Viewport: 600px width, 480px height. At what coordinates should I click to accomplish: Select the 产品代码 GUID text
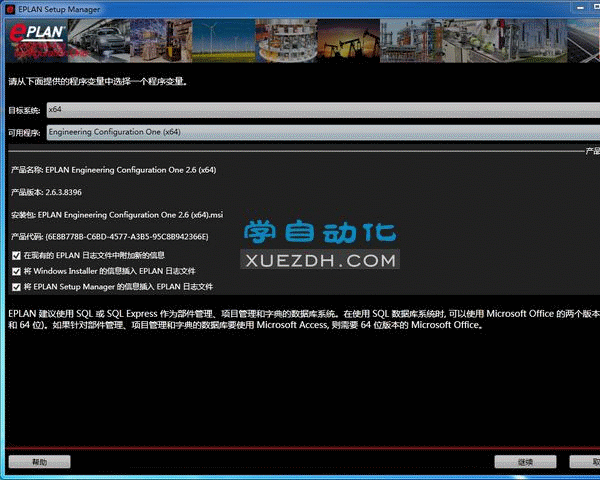[127, 237]
